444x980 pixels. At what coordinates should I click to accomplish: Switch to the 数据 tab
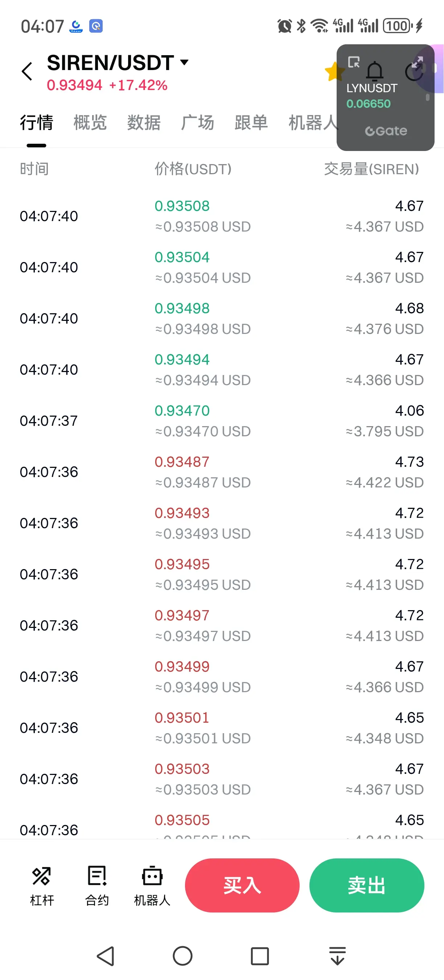pyautogui.click(x=144, y=123)
